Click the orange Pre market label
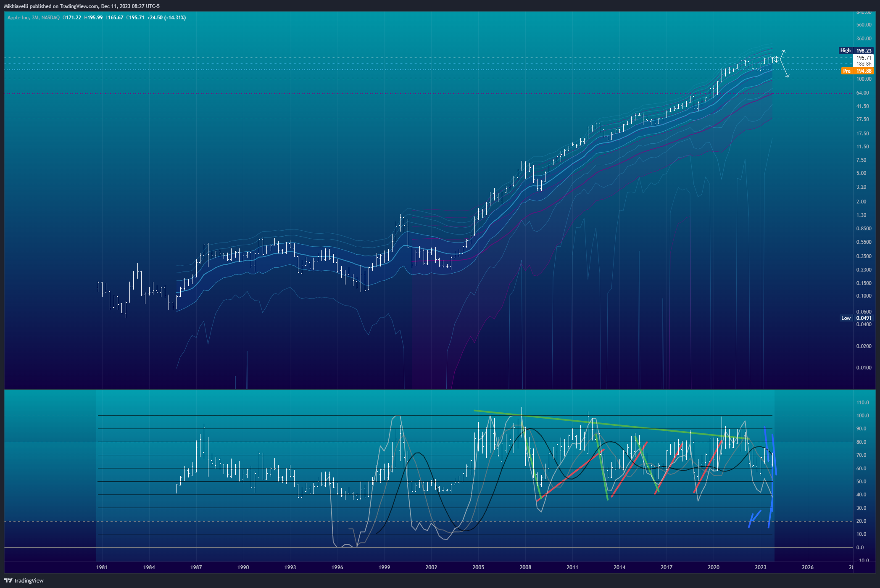 click(847, 71)
